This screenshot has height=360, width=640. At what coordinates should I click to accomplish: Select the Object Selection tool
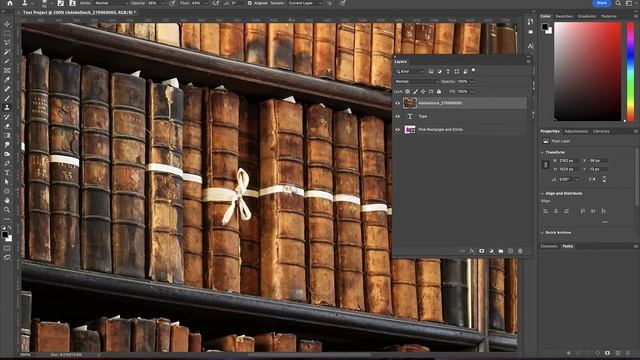tap(7, 52)
